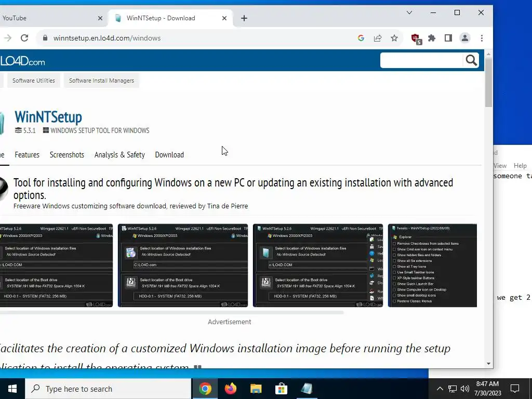Open Microsoft Store from the taskbar
This screenshot has height=399, width=532.
pyautogui.click(x=281, y=389)
